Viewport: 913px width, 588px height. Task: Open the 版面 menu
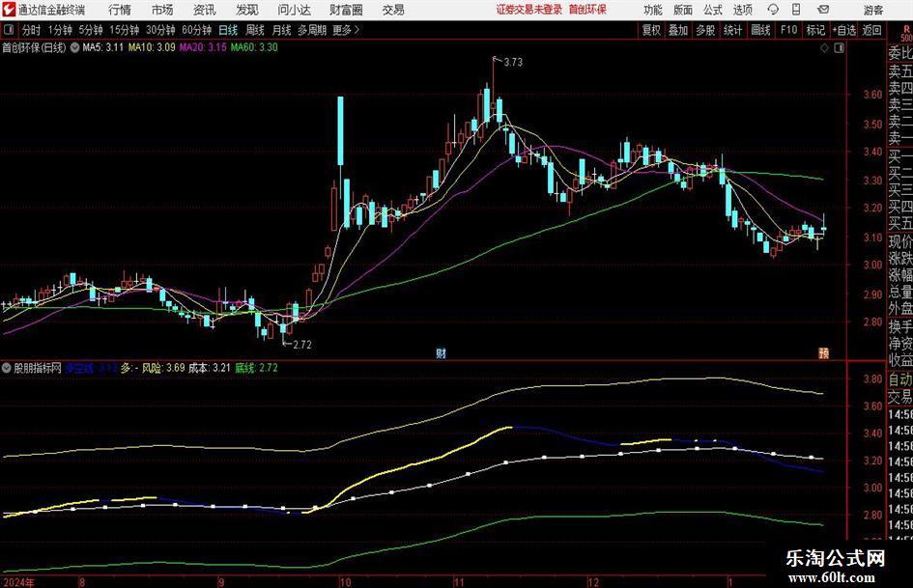pyautogui.click(x=682, y=10)
